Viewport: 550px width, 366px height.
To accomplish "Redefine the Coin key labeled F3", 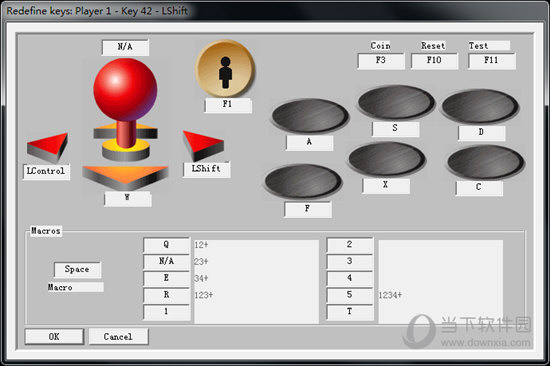I will (x=381, y=61).
